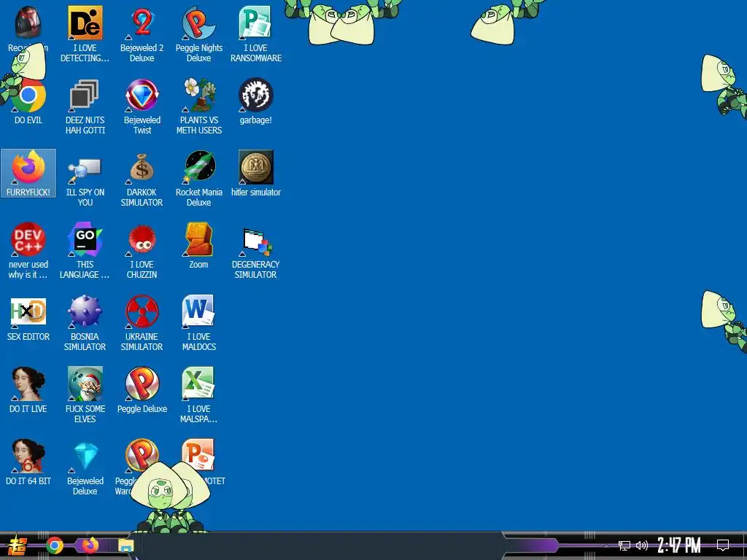
Task: Open the Start menu on the taskbar
Action: point(18,545)
